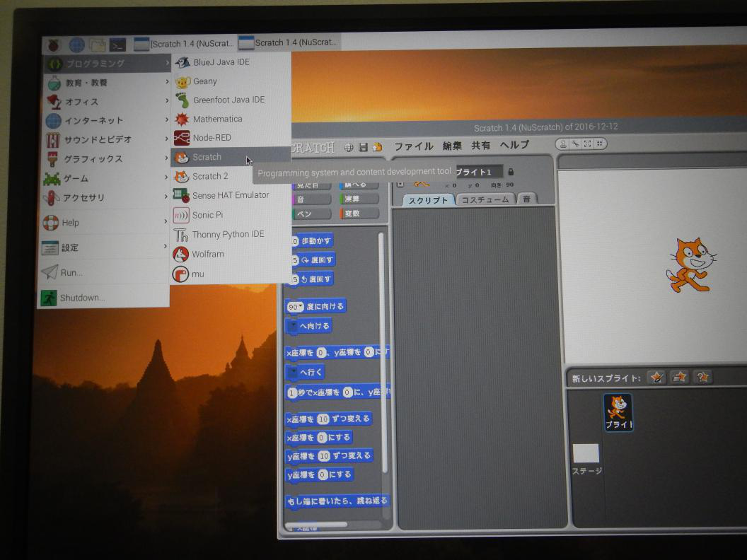Screen dimensions: 747x560
Task: Click the Scratch language globe icon
Action: tap(349, 148)
